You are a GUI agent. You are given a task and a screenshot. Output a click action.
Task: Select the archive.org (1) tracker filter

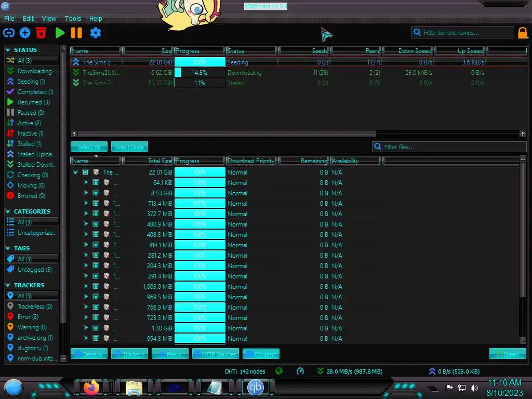[x=31, y=338]
